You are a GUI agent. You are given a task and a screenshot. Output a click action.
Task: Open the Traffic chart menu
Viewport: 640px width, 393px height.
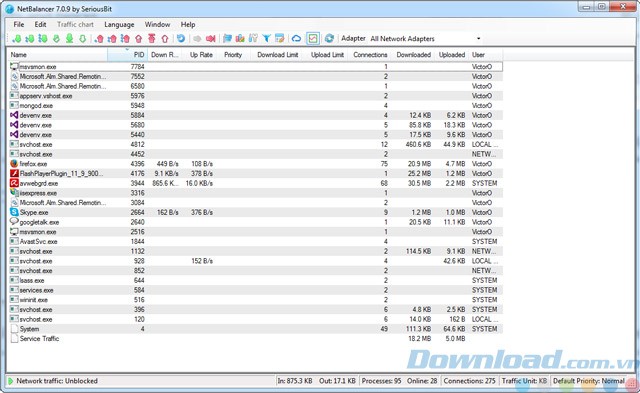click(x=76, y=24)
